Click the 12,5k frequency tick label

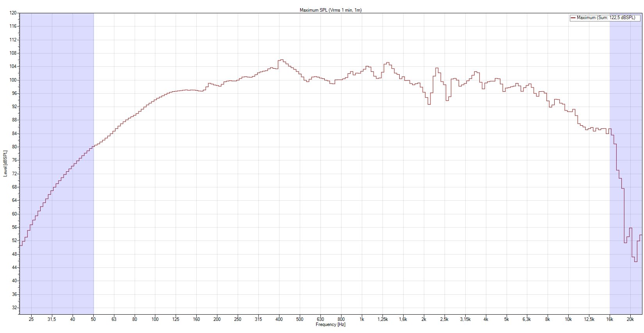[589, 319]
